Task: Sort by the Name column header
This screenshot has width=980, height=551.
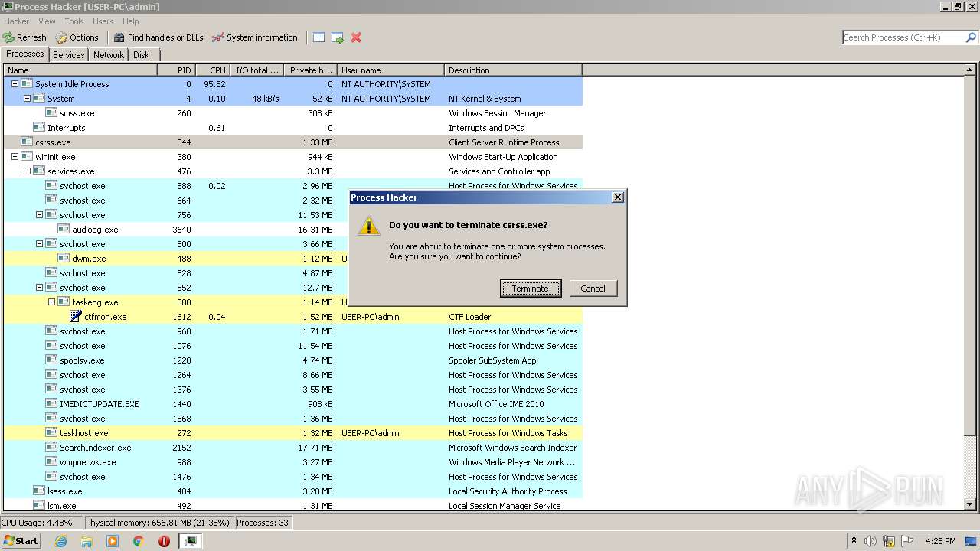Action: (x=80, y=70)
